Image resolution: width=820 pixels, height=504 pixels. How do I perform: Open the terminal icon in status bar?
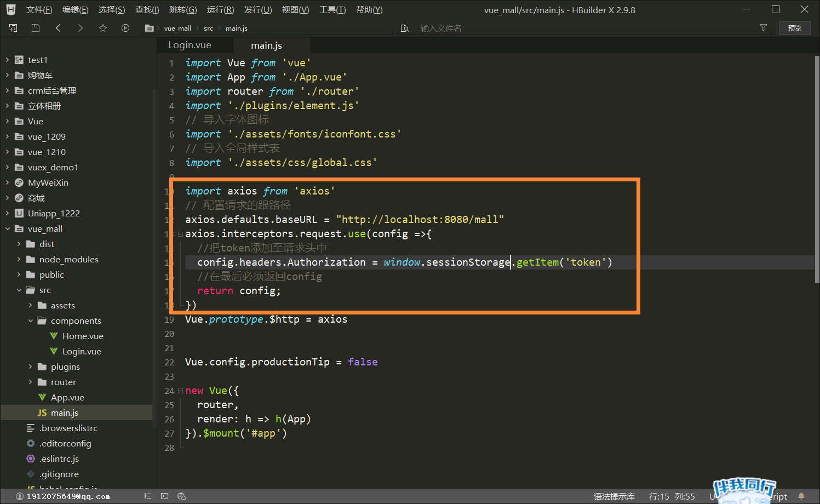[x=165, y=496]
